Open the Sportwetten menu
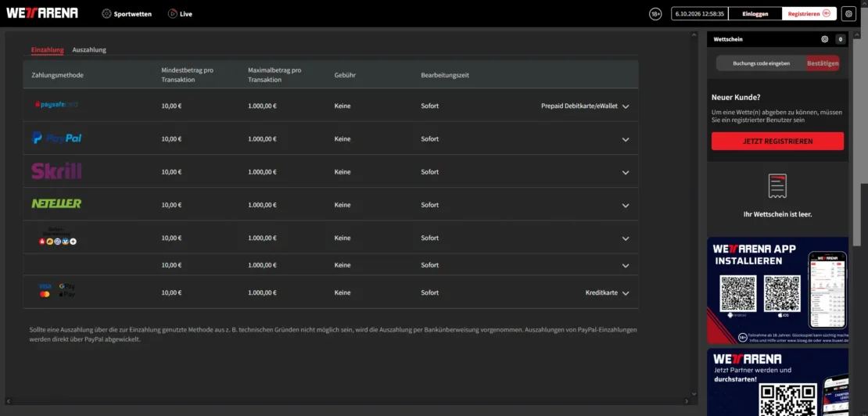This screenshot has height=416, width=868. 127,14
